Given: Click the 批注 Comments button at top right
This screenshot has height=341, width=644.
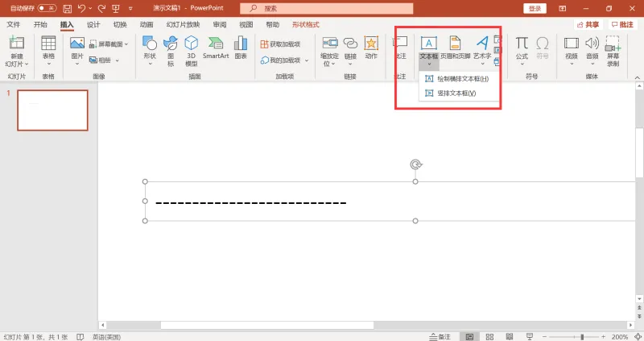Looking at the screenshot, I should pyautogui.click(x=622, y=25).
